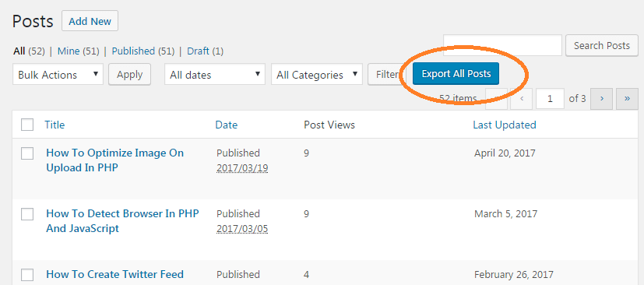Go to next page arrow
Screen dimensions: 644x285
click(601, 99)
